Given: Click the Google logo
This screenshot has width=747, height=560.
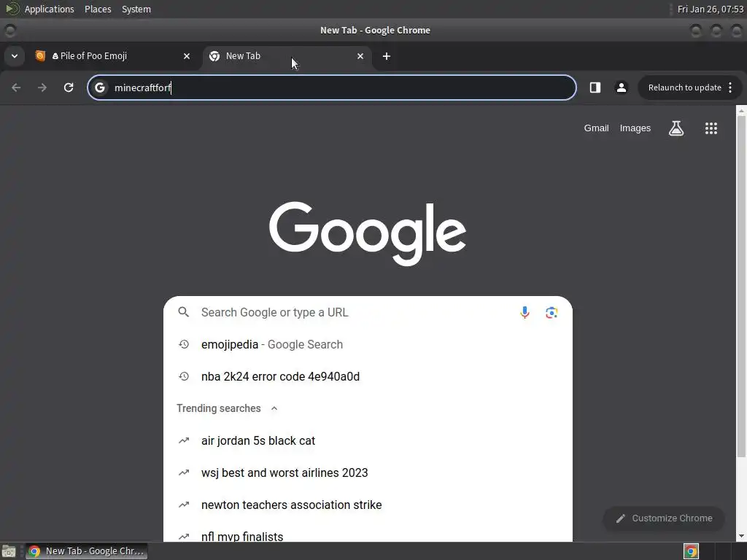Looking at the screenshot, I should pyautogui.click(x=368, y=234).
